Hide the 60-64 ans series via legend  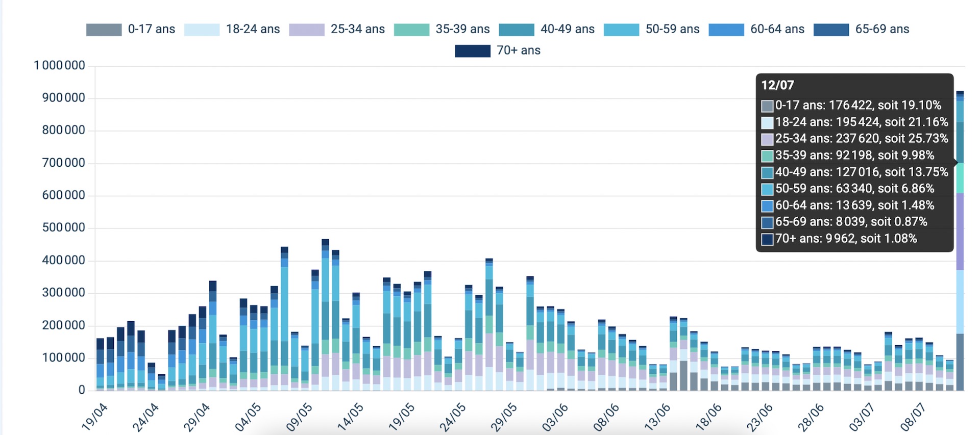(x=726, y=30)
